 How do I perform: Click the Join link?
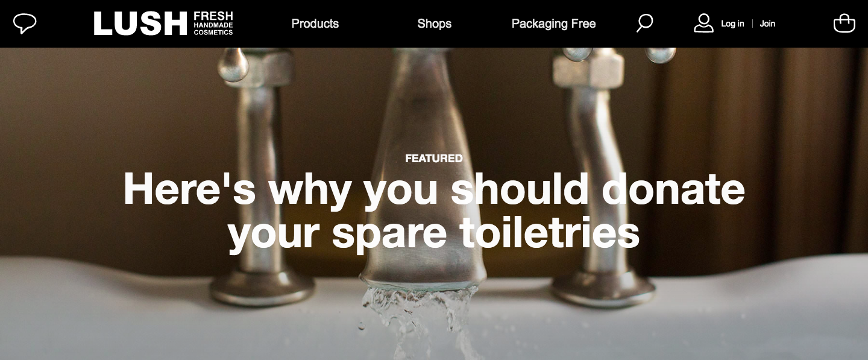tap(767, 24)
